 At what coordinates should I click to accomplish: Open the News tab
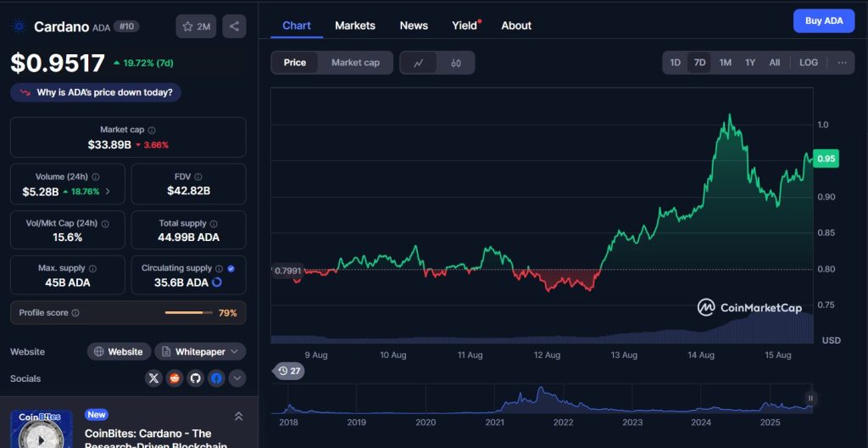(x=414, y=25)
